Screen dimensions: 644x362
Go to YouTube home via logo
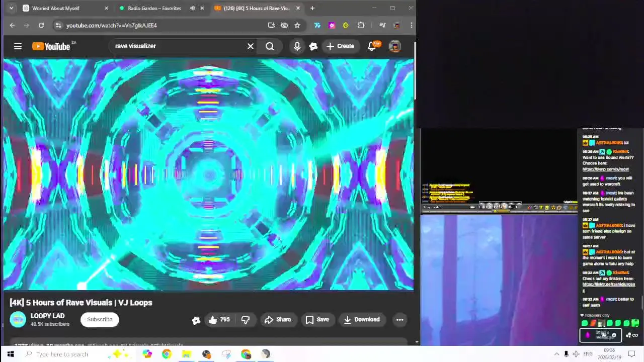[51, 46]
